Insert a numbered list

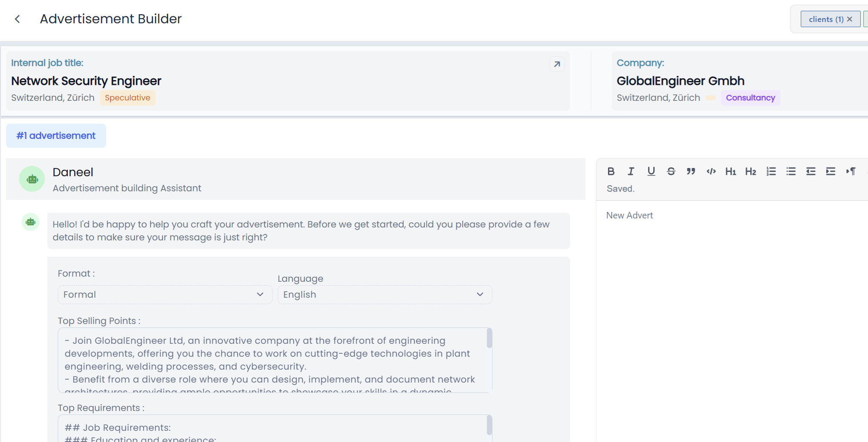coord(771,171)
